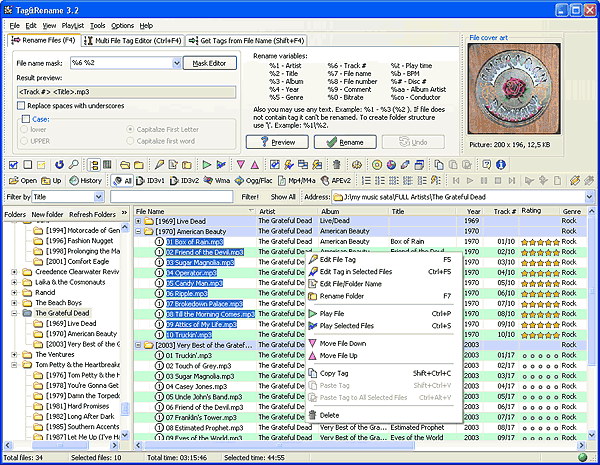Open the History folder list
The height and width of the screenshot is (465, 600).
pos(87,180)
